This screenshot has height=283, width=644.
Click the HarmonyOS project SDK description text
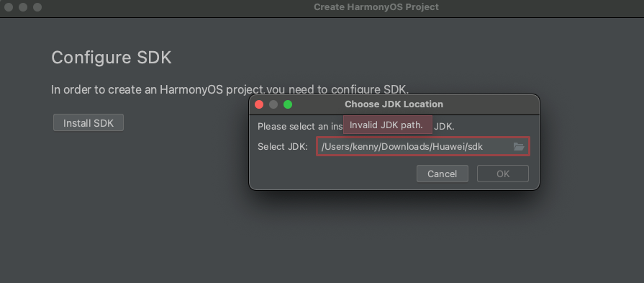(230, 89)
